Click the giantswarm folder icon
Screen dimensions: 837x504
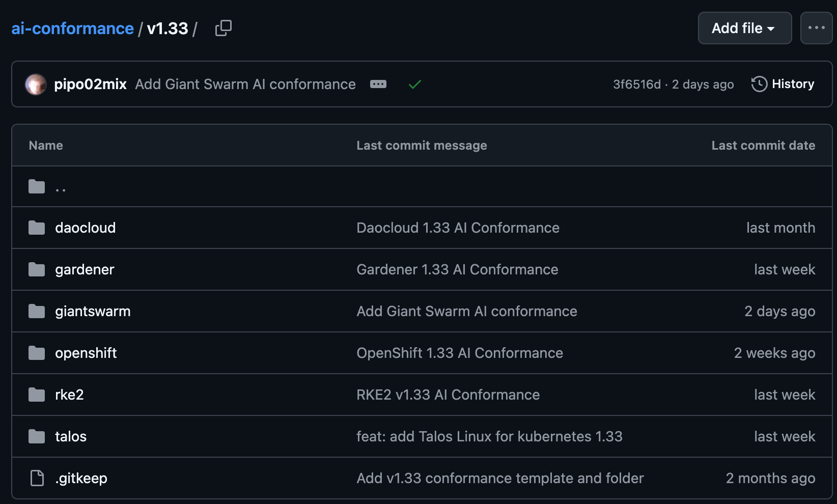(x=36, y=311)
